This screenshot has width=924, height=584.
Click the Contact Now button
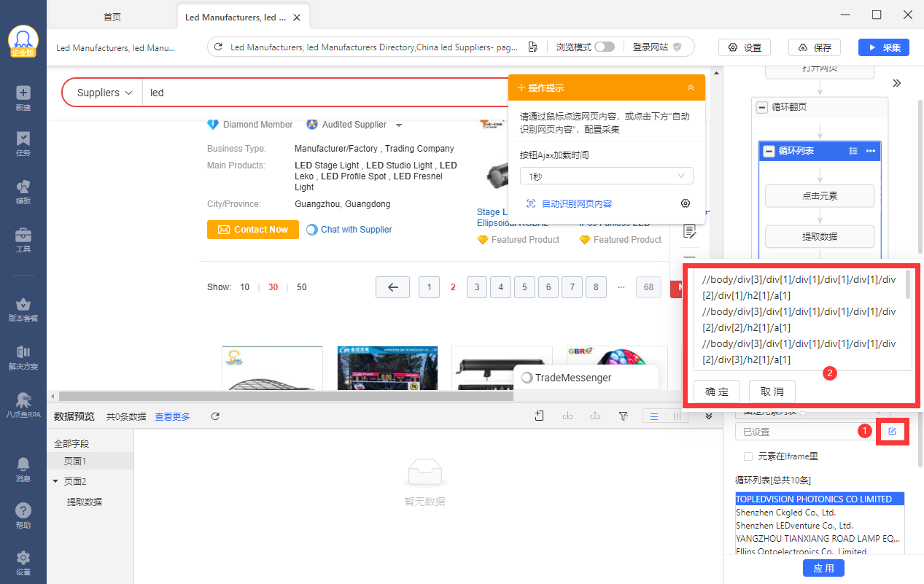point(253,229)
